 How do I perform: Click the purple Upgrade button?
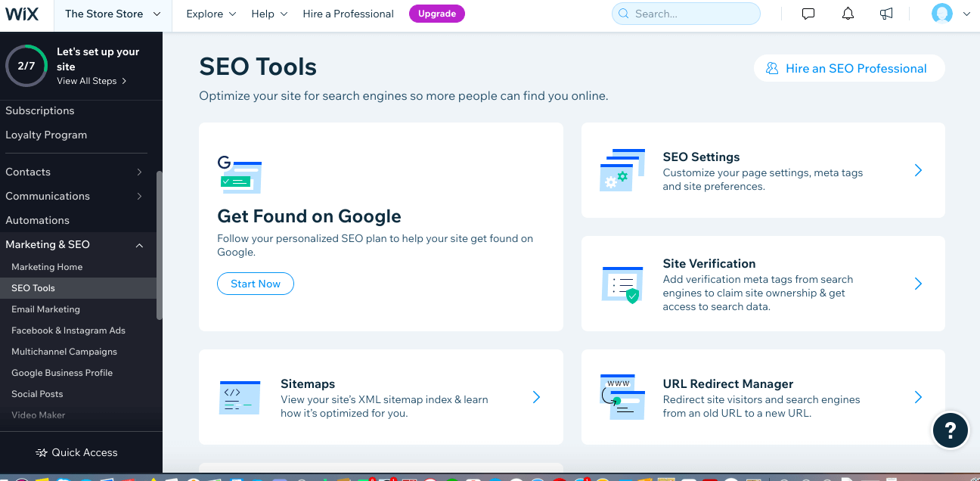(437, 14)
